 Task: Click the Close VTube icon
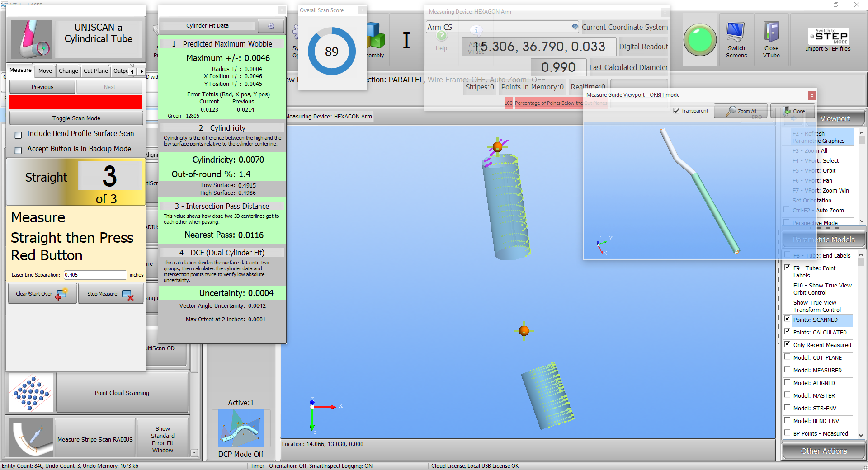click(771, 33)
